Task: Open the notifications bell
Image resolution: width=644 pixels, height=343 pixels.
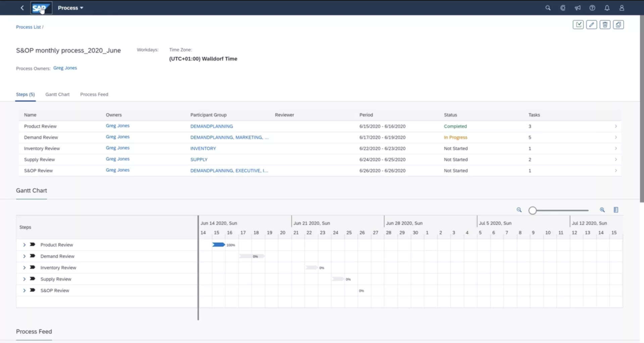Action: (607, 8)
